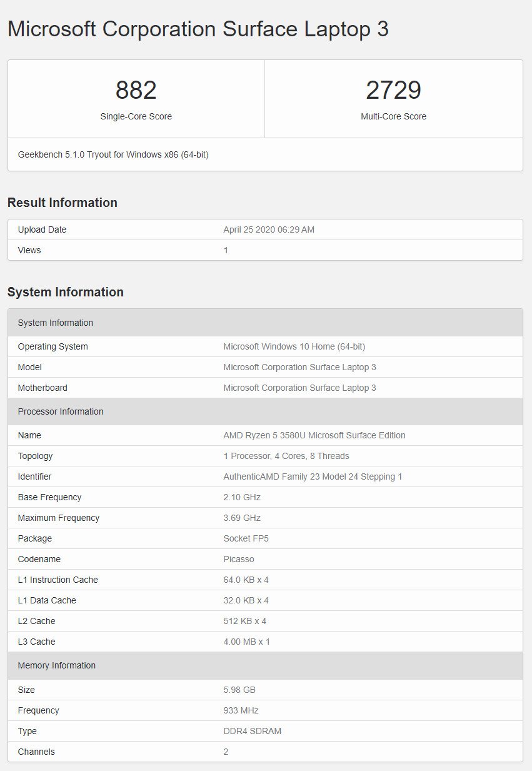This screenshot has width=532, height=771.
Task: Click the "Multi-Core Score" caption
Action: pyautogui.click(x=394, y=116)
